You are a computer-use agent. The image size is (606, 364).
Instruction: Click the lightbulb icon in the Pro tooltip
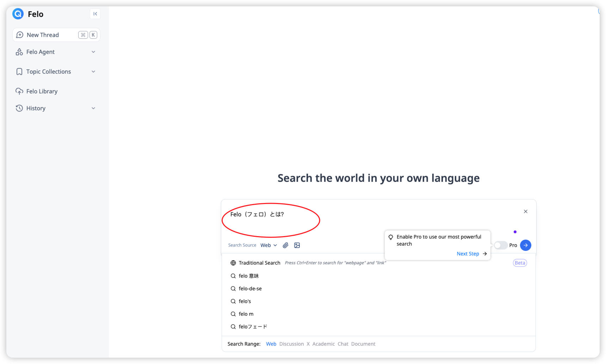coord(391,237)
